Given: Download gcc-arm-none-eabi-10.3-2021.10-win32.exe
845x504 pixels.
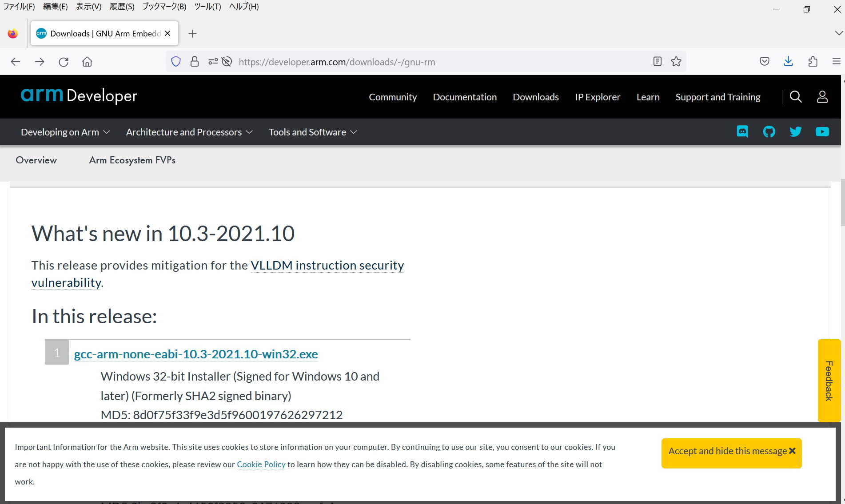Looking at the screenshot, I should pos(196,354).
